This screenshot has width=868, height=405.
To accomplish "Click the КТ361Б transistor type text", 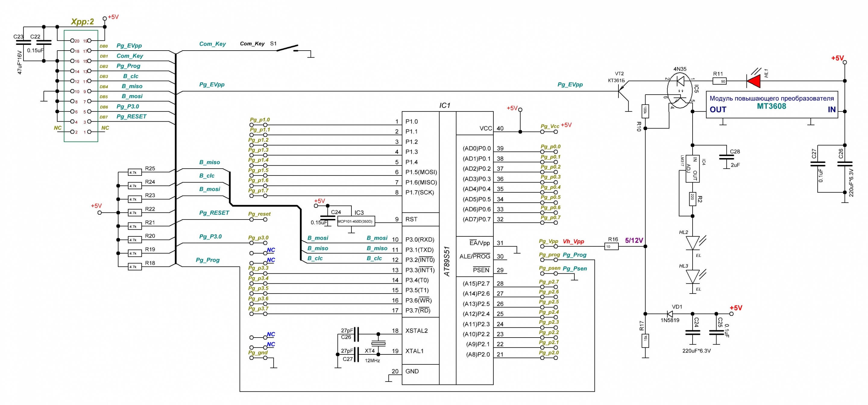I will click(x=616, y=80).
